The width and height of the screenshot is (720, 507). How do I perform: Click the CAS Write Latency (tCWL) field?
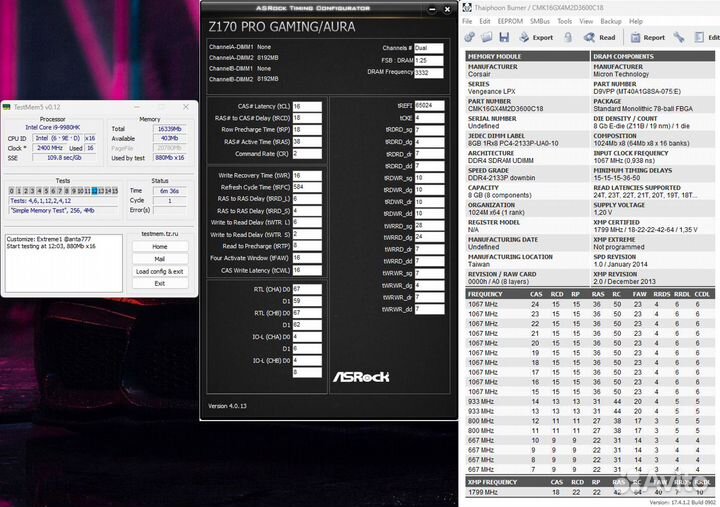click(307, 270)
